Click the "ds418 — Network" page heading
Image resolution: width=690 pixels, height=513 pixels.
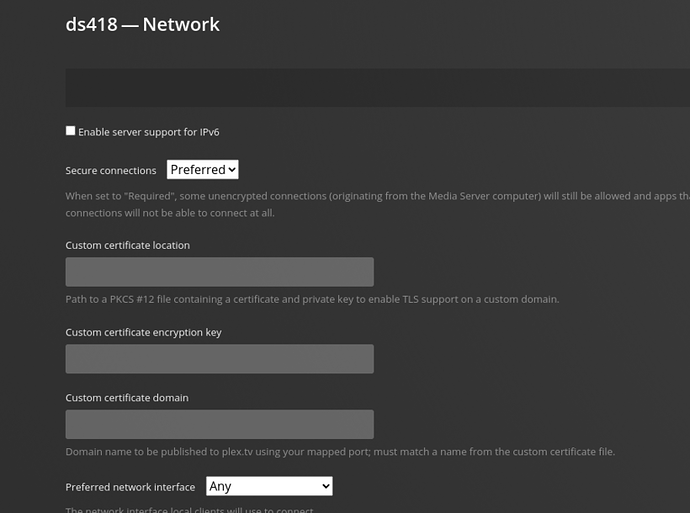click(x=143, y=24)
